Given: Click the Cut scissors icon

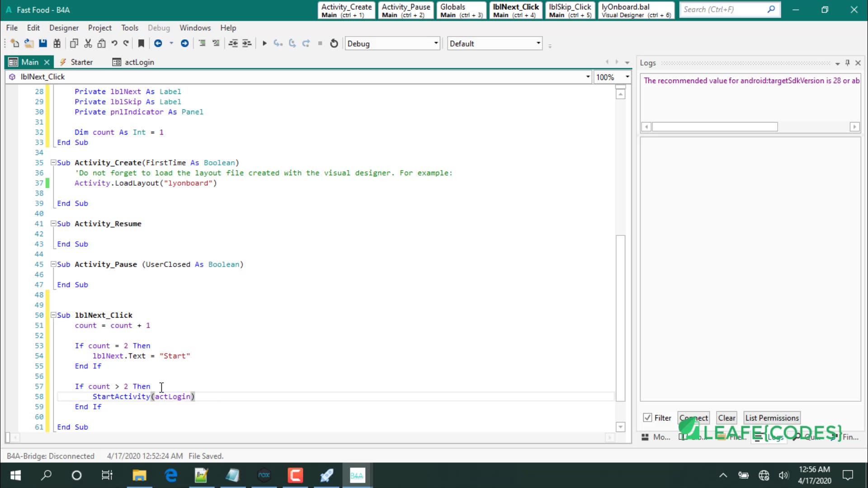Looking at the screenshot, I should 88,43.
